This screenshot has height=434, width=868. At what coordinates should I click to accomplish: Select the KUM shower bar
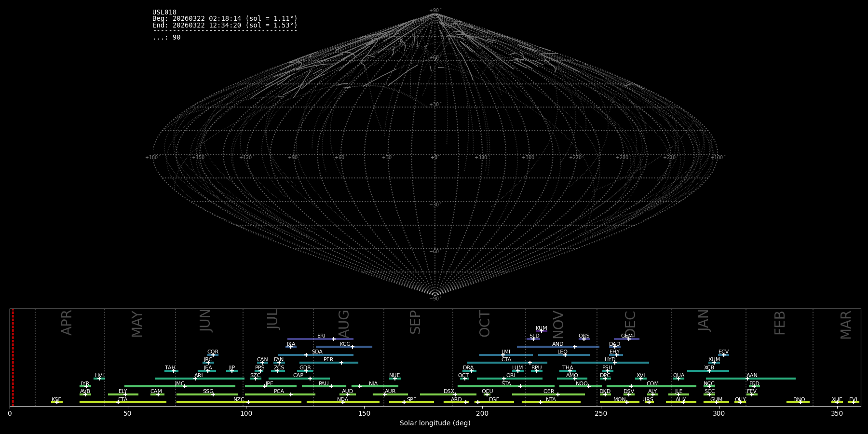pyautogui.click(x=542, y=331)
